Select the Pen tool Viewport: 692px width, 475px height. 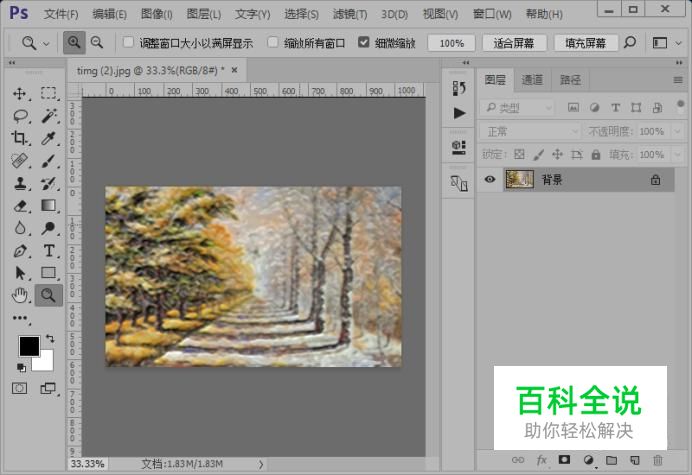(x=20, y=251)
